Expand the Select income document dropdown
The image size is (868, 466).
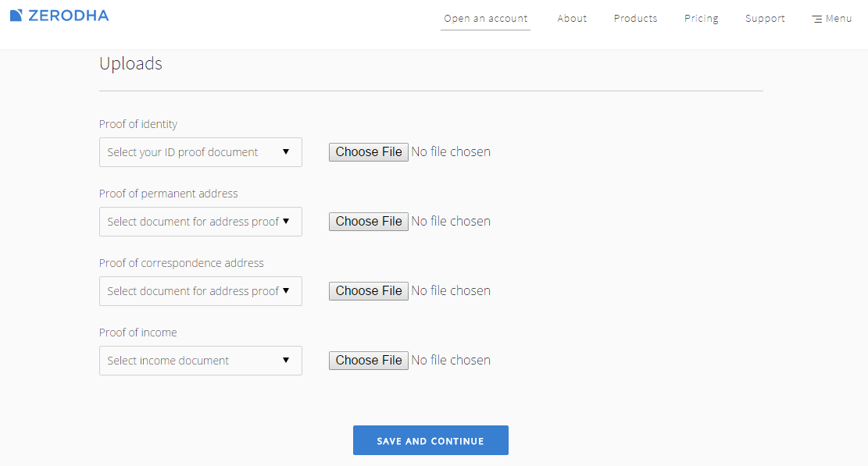(200, 361)
